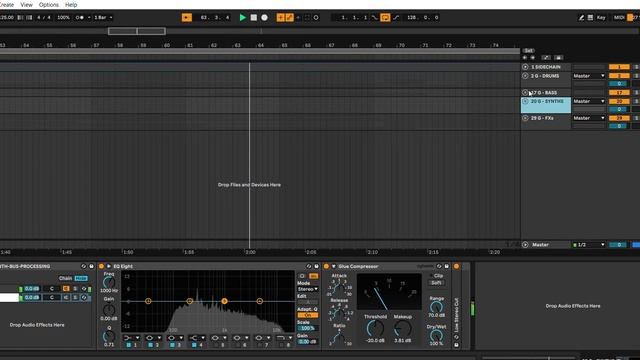Open the View menu
640x360 pixels.
[x=26, y=5]
